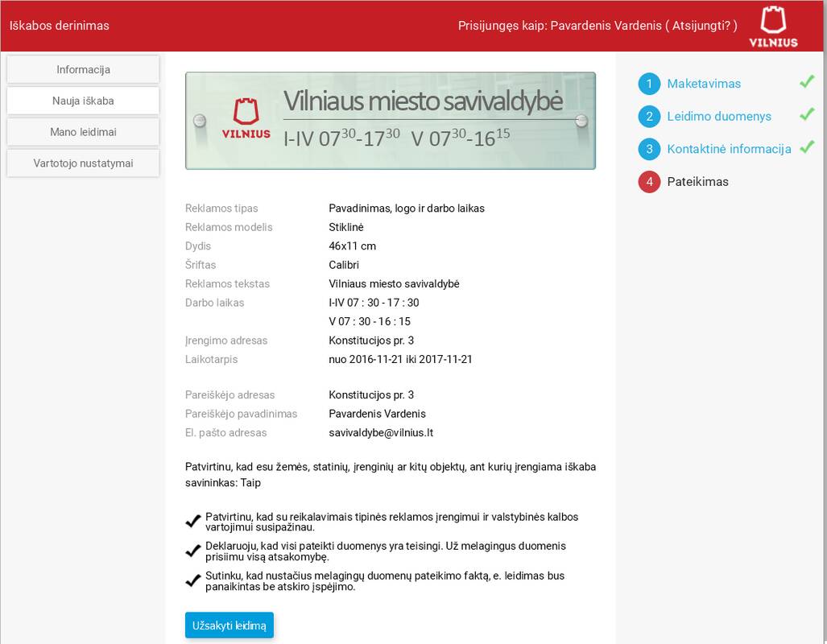
Task: Click step 2 numbered circle icon
Action: tap(649, 117)
